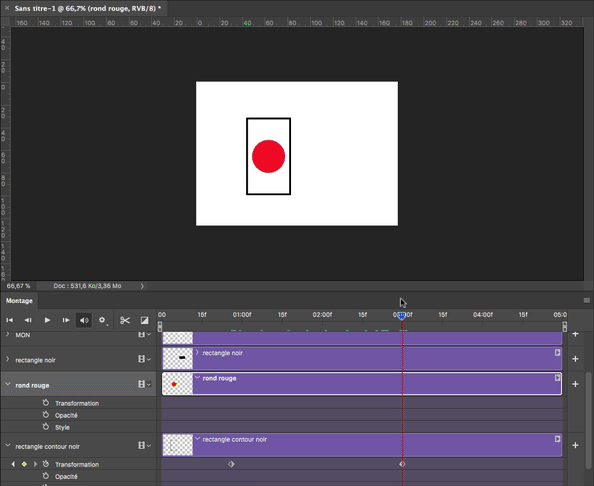Viewport: 594px width, 486px height.
Task: Add media to rectangle contour noir track
Action: 575,445
